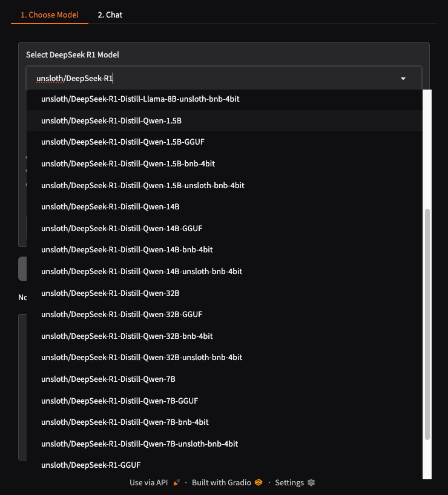The width and height of the screenshot is (448, 495).
Task: Open the Use via API link
Action: pos(149,483)
